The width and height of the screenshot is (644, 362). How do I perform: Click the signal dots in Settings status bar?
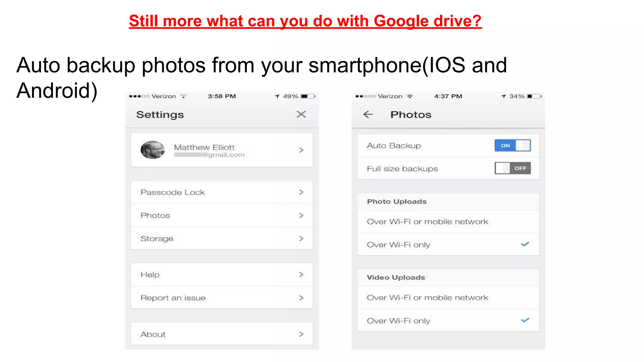(x=139, y=96)
